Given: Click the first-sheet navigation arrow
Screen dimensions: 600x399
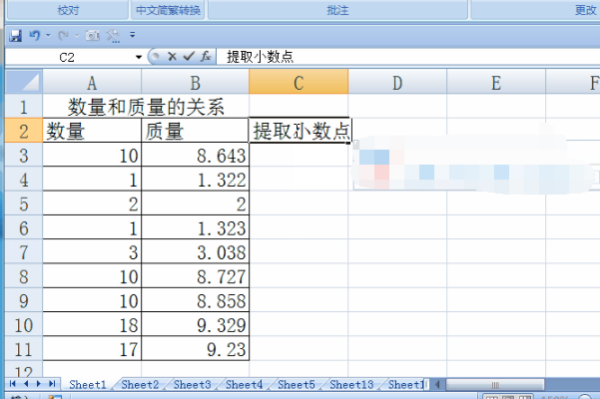Looking at the screenshot, I should pyautogui.click(x=13, y=383).
